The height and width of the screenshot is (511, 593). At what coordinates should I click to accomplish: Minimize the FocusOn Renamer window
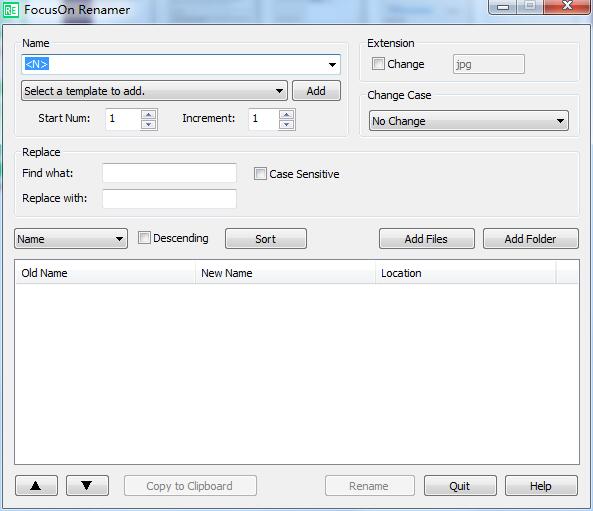pos(503,7)
